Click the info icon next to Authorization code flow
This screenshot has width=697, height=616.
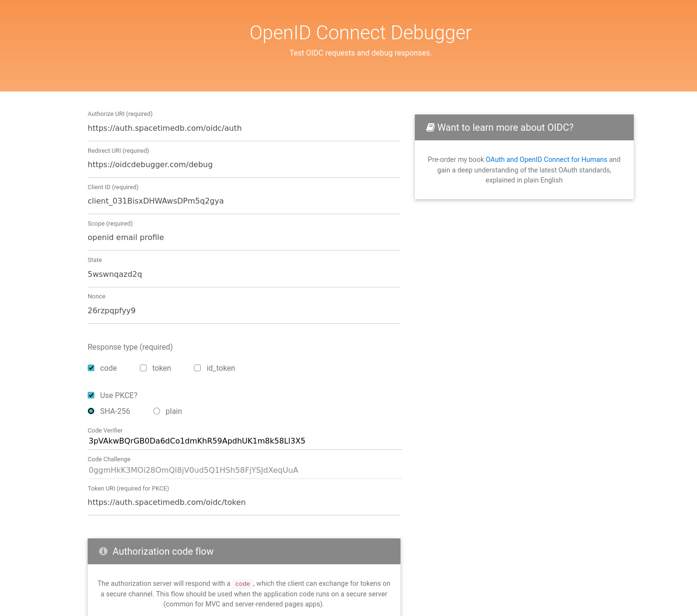(x=103, y=551)
